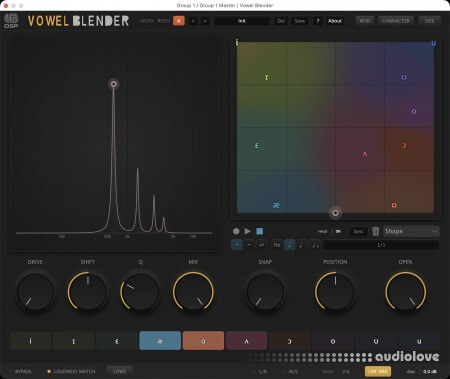The image size is (450, 379).
Task: Toggle the A/B state button A
Action: 179,21
